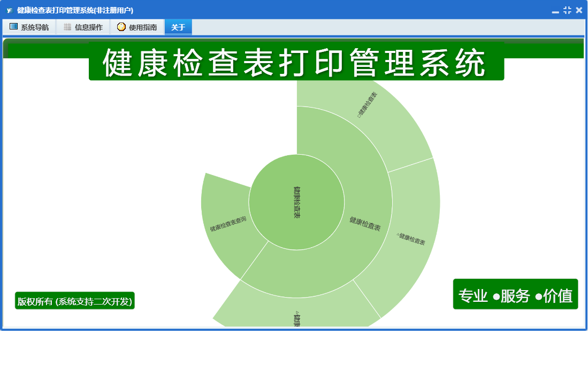
Task: Click the center circle of the sunburst chart
Action: click(296, 202)
